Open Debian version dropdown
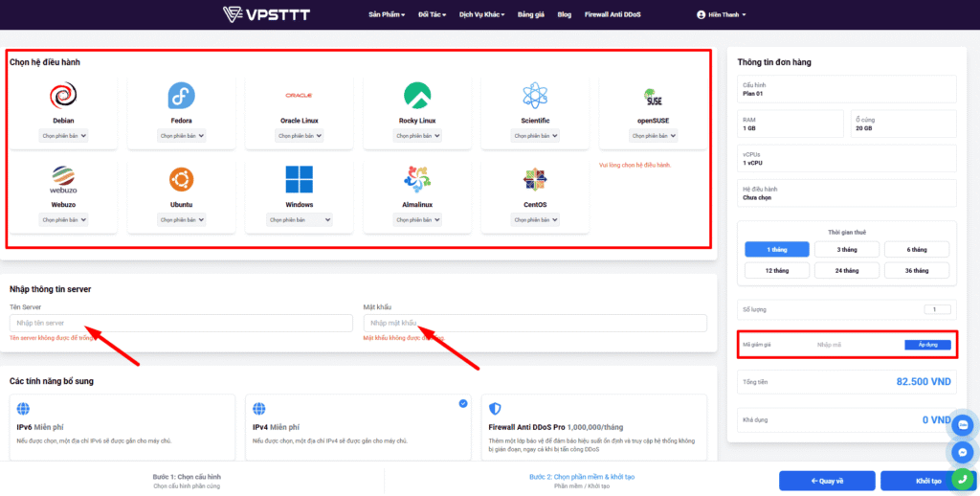 point(63,136)
